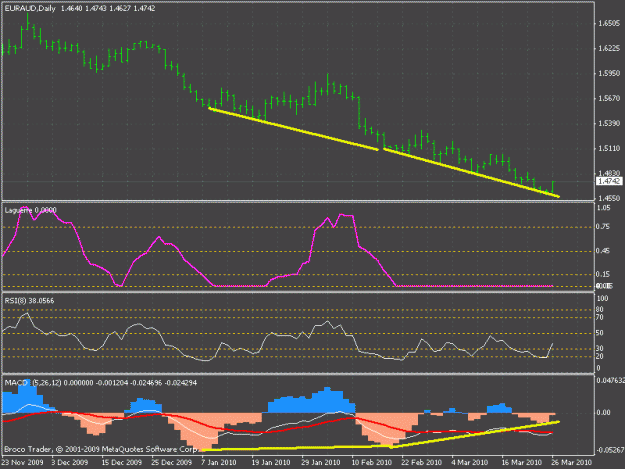
Task: Click the MACD scale value 0.00
Action: 603,413
